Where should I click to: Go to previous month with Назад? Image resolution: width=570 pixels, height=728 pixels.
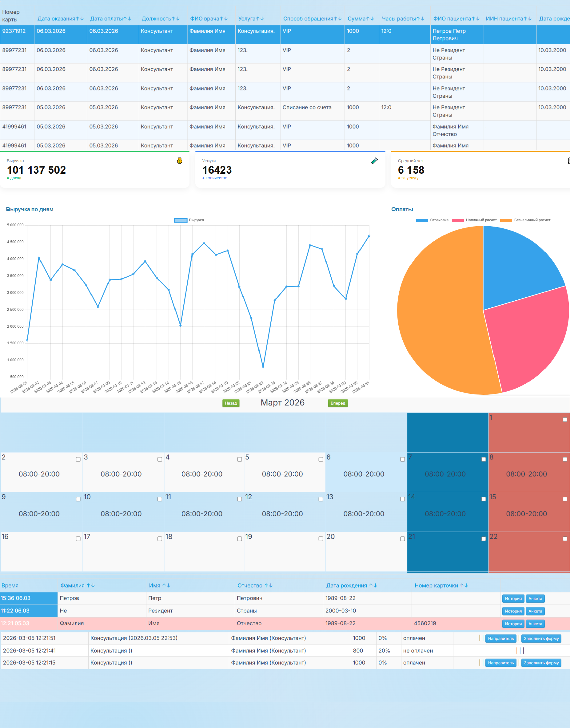pyautogui.click(x=231, y=403)
